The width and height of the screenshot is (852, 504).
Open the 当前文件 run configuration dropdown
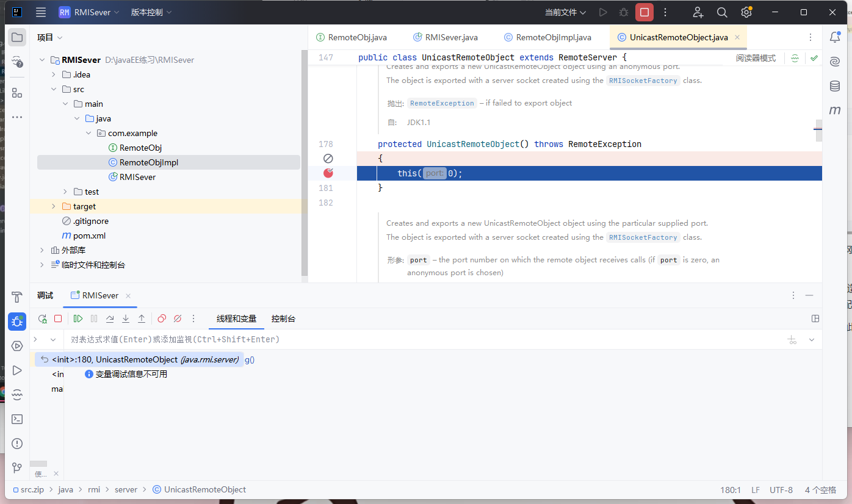point(565,12)
